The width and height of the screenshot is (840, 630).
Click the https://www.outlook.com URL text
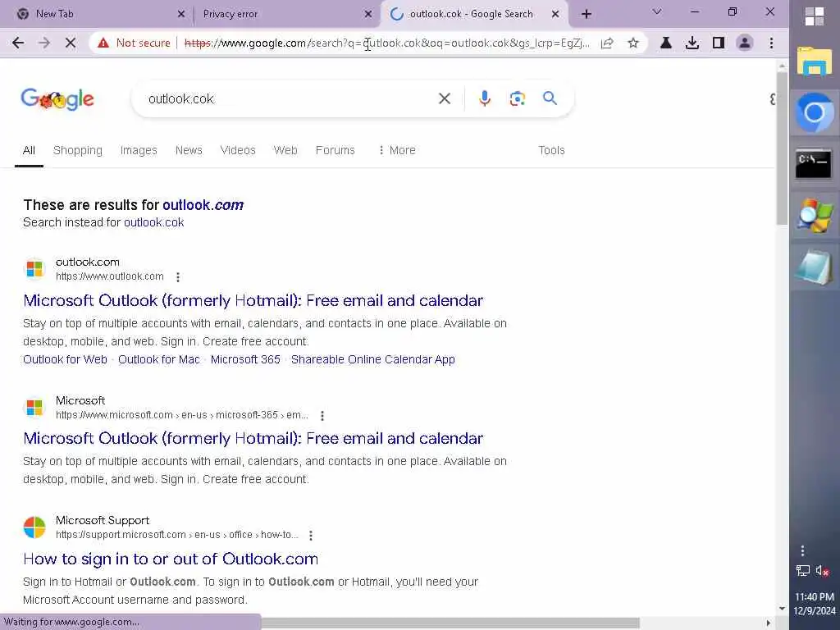coord(110,276)
